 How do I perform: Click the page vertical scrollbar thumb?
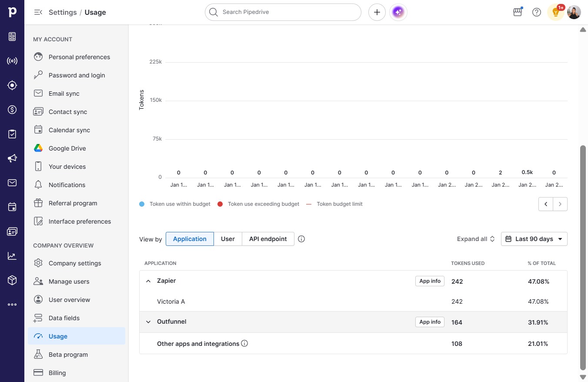pos(583,257)
